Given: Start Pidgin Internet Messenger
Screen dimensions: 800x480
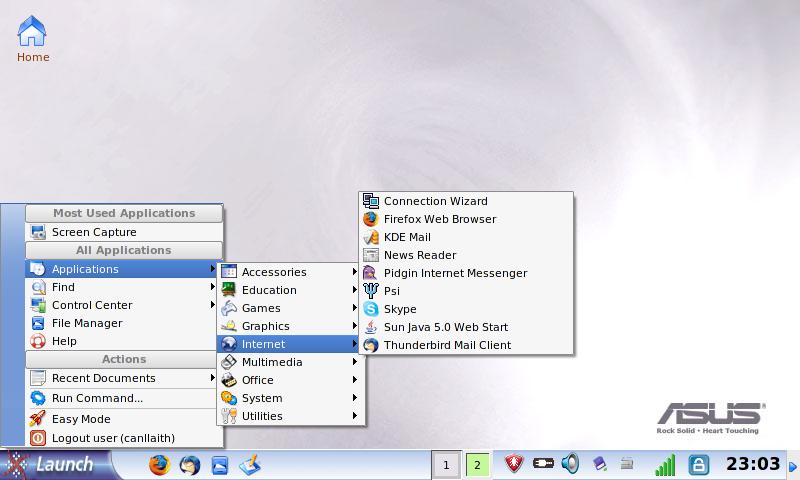Looking at the screenshot, I should point(466,273).
